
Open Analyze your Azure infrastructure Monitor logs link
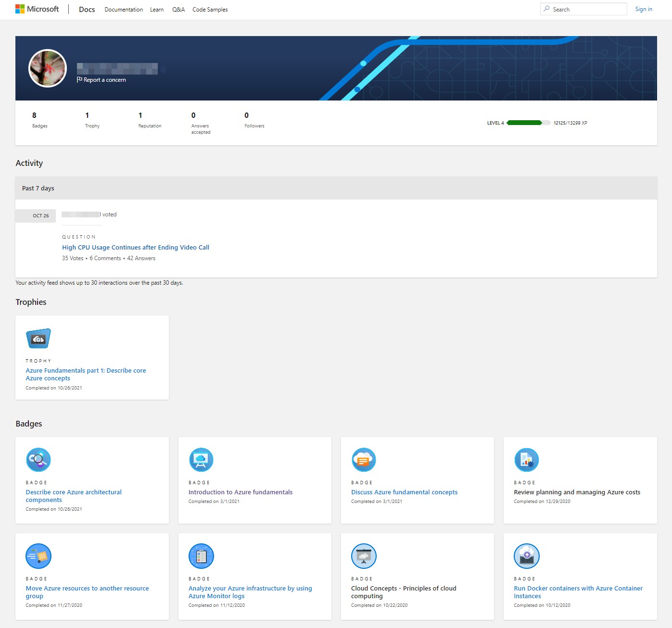(250, 592)
